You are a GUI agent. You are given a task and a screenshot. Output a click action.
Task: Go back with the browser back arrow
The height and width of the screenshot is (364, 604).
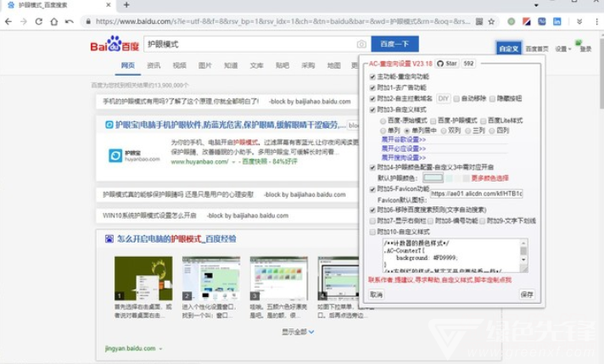[x=8, y=21]
